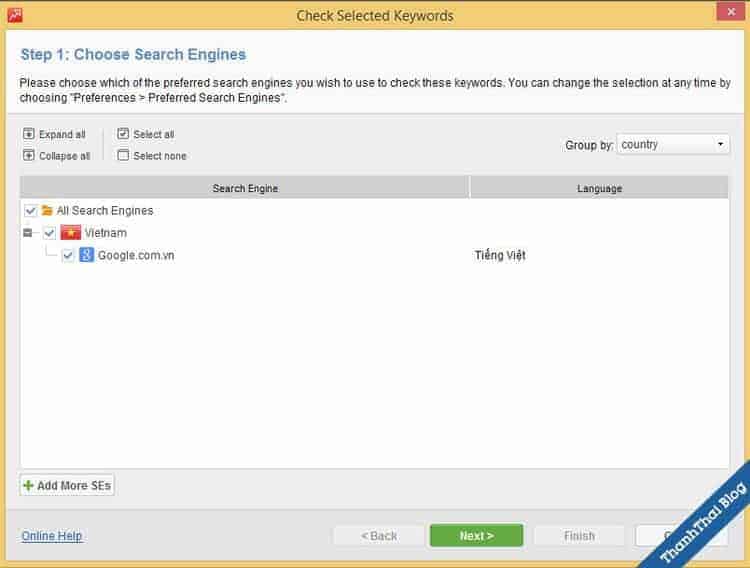Click the Select none icon
Image resolution: width=750 pixels, height=568 pixels.
click(123, 156)
